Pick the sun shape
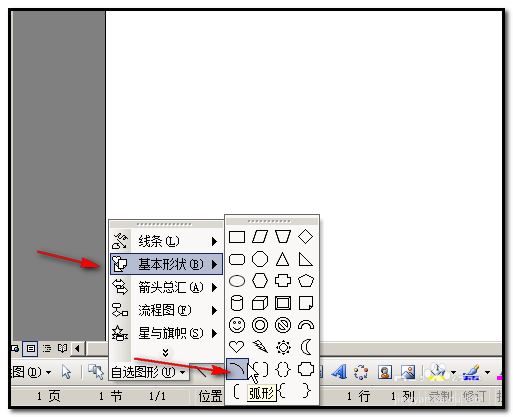The image size is (513, 417). pos(283,347)
